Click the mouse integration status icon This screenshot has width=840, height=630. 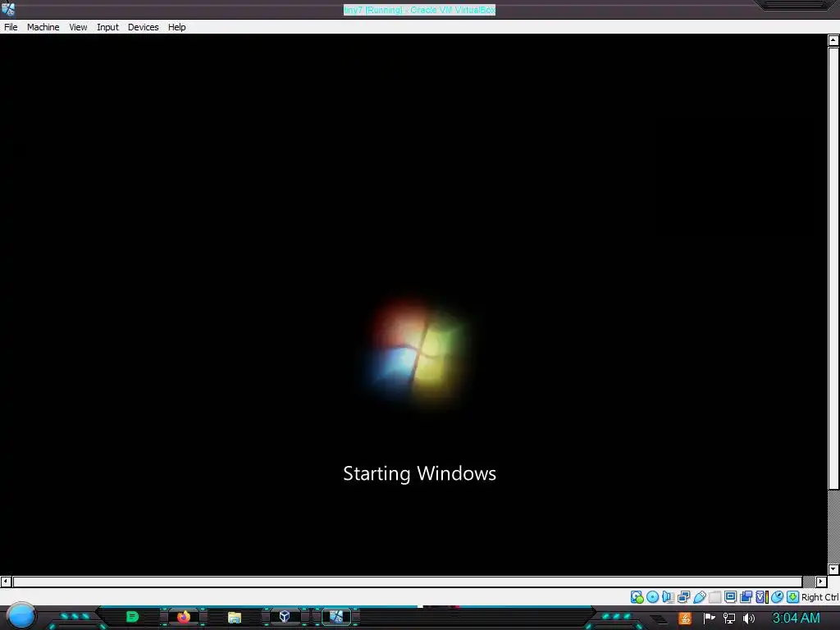tap(777, 597)
